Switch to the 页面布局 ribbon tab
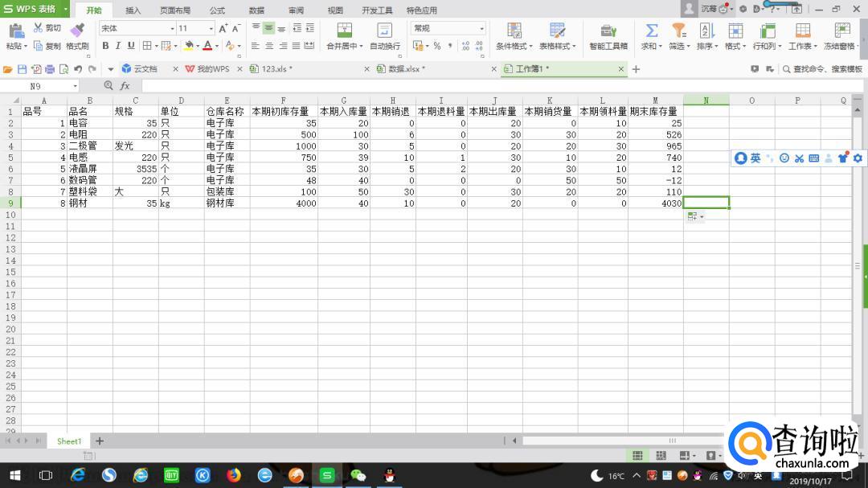868x488 pixels. pos(175,10)
